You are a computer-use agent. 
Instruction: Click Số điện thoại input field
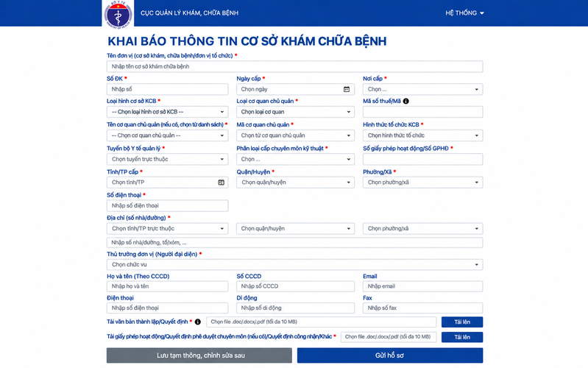point(167,205)
